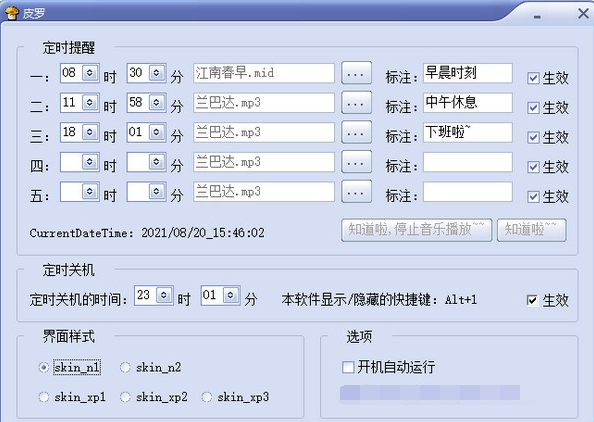Image resolution: width=594 pixels, height=422 pixels.
Task: Click the mushroom app icon in title bar
Action: coord(12,13)
